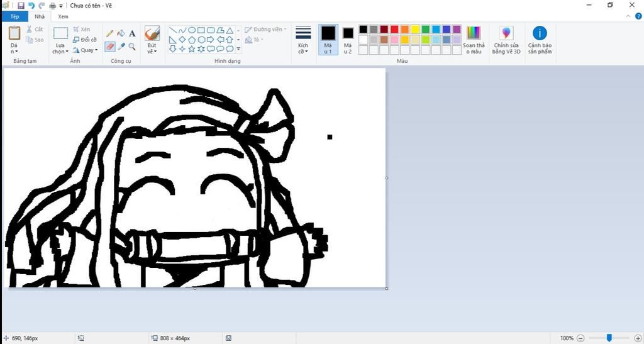Choose the Right triangle shape
The image size is (644, 344).
173,40
